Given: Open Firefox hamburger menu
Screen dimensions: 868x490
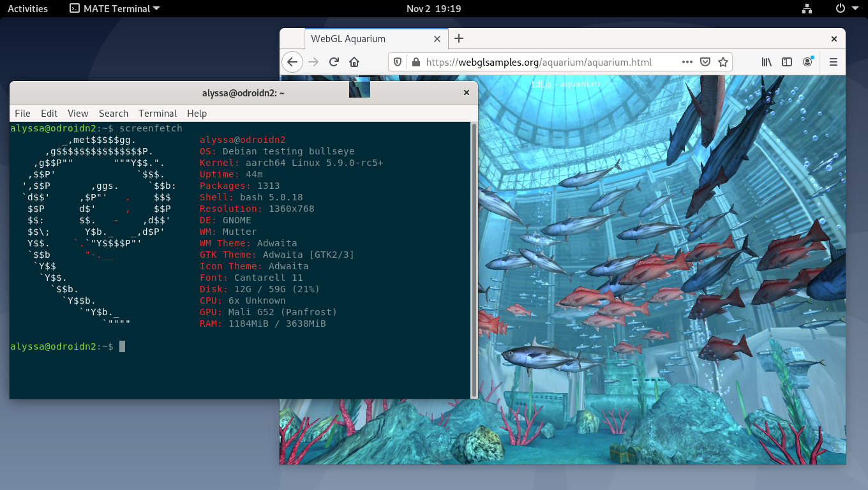Looking at the screenshot, I should pyautogui.click(x=833, y=62).
